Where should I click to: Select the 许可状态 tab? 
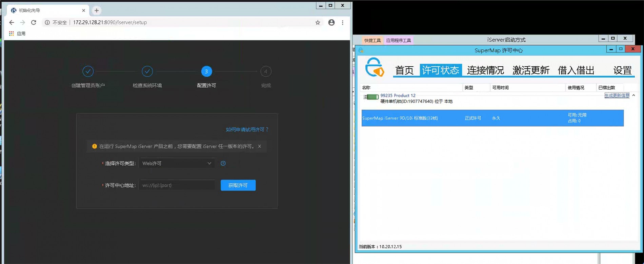[x=440, y=70]
